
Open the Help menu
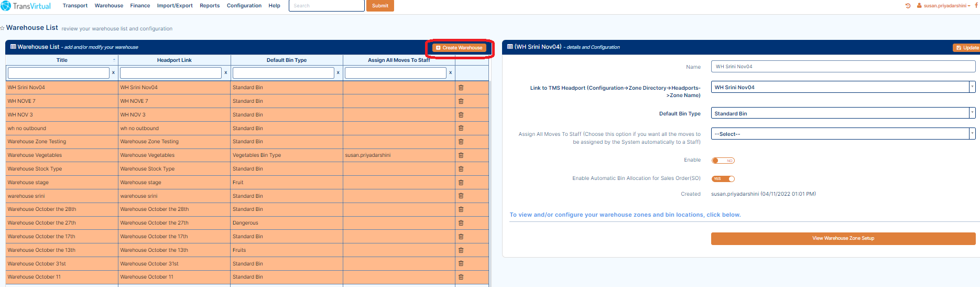(274, 6)
